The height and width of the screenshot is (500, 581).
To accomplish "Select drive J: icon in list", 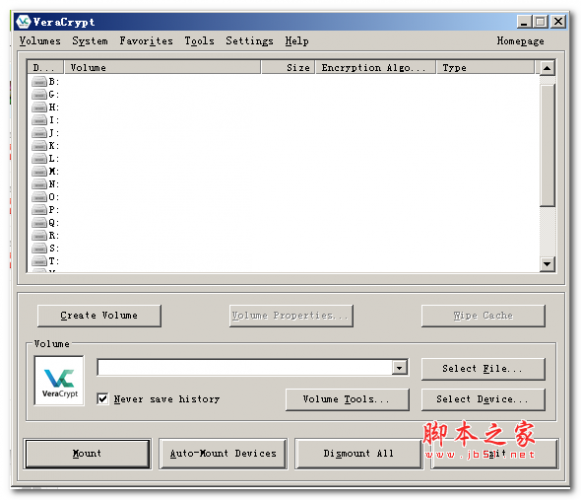I will click(39, 133).
